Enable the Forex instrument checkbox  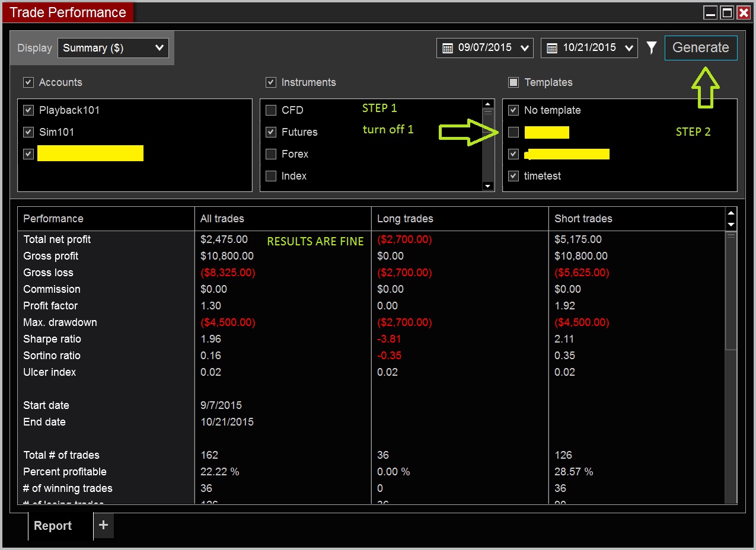coord(271,154)
